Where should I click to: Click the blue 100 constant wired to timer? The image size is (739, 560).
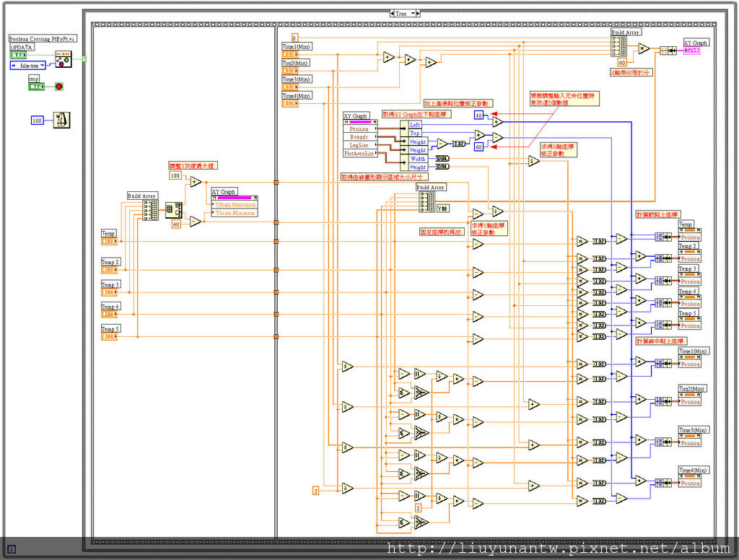click(x=38, y=120)
